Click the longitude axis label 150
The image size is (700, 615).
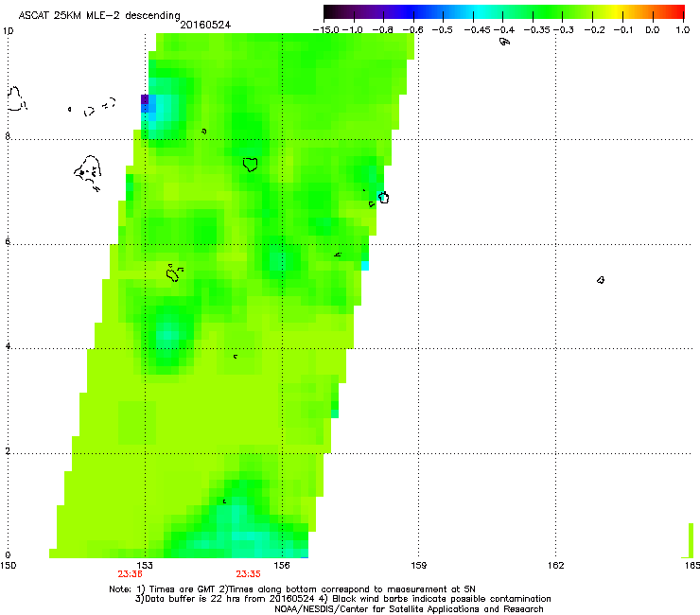[8, 566]
